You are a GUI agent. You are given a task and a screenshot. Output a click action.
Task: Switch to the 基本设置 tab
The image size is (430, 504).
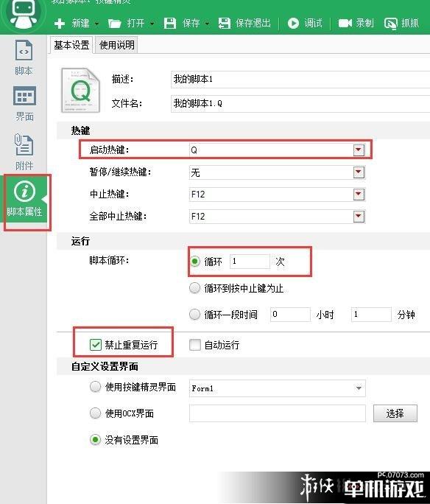pos(71,45)
